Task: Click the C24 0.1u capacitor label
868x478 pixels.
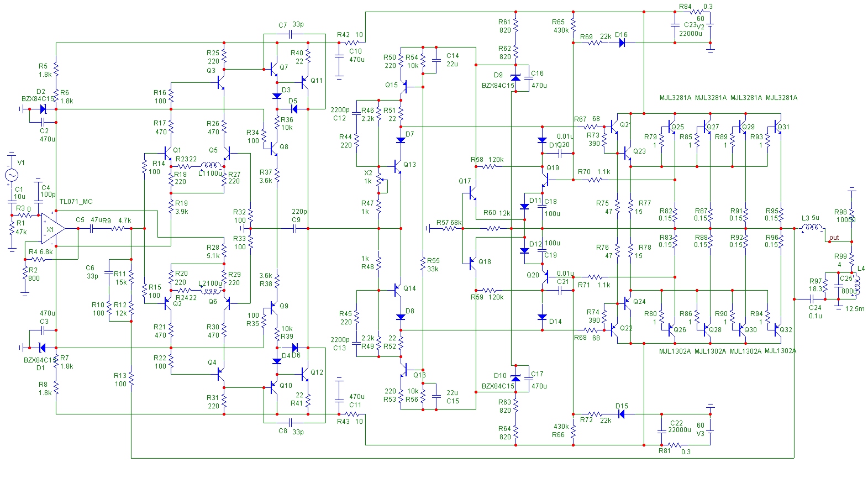Action: click(815, 312)
